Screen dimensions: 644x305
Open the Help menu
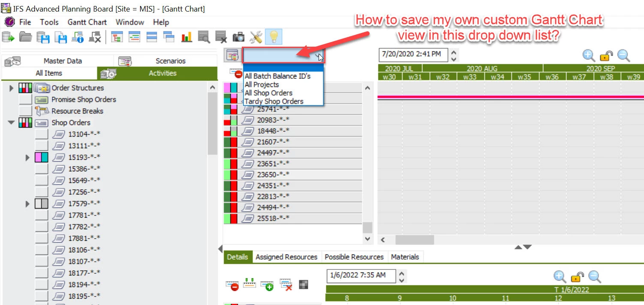(161, 22)
